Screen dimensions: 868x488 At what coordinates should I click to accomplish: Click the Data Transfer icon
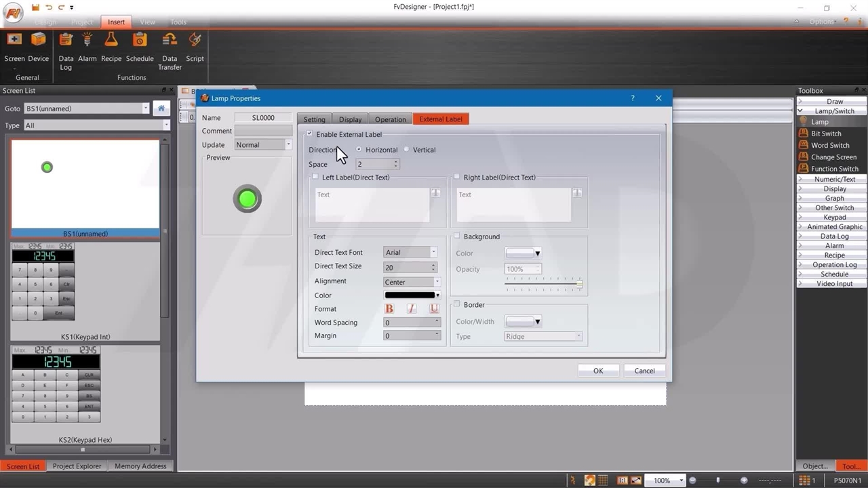point(170,41)
